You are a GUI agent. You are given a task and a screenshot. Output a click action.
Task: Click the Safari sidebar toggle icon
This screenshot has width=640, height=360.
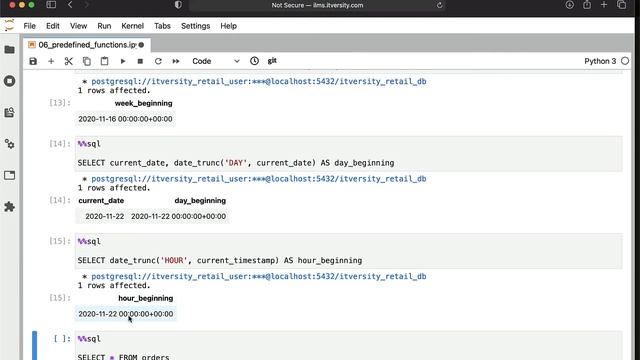tap(51, 5)
